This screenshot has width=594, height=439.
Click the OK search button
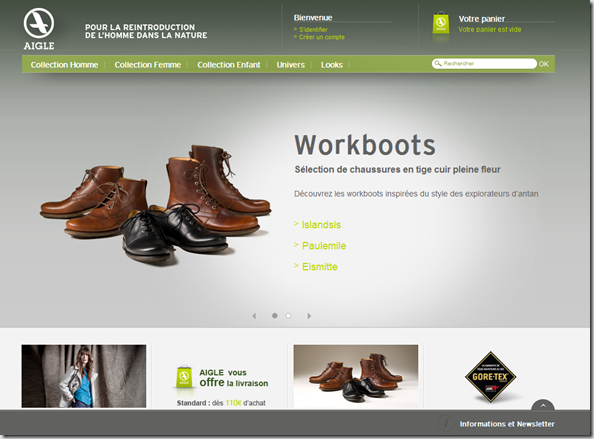(x=544, y=64)
